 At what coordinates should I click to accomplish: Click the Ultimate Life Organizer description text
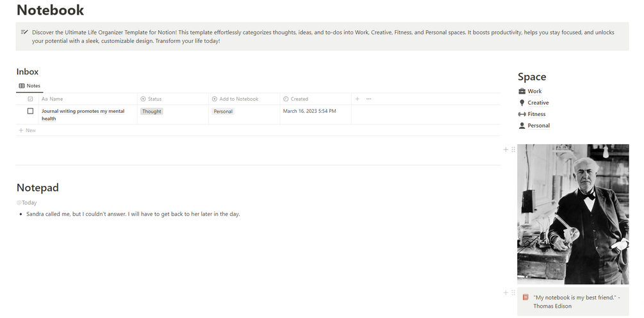click(x=323, y=37)
